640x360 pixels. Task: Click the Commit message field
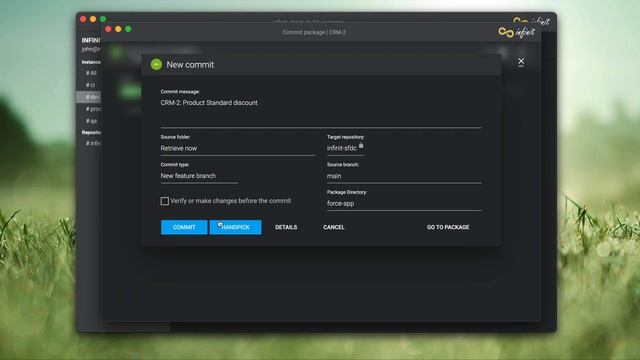tap(321, 112)
